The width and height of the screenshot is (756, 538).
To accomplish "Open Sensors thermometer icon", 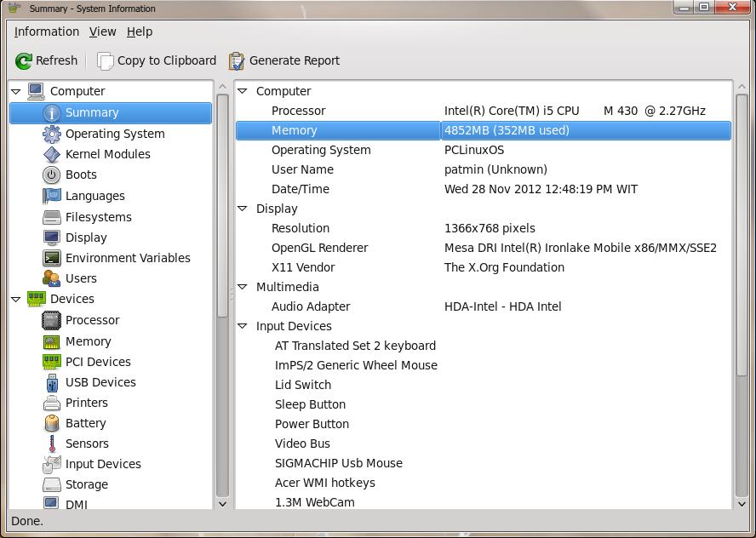I will 52,444.
